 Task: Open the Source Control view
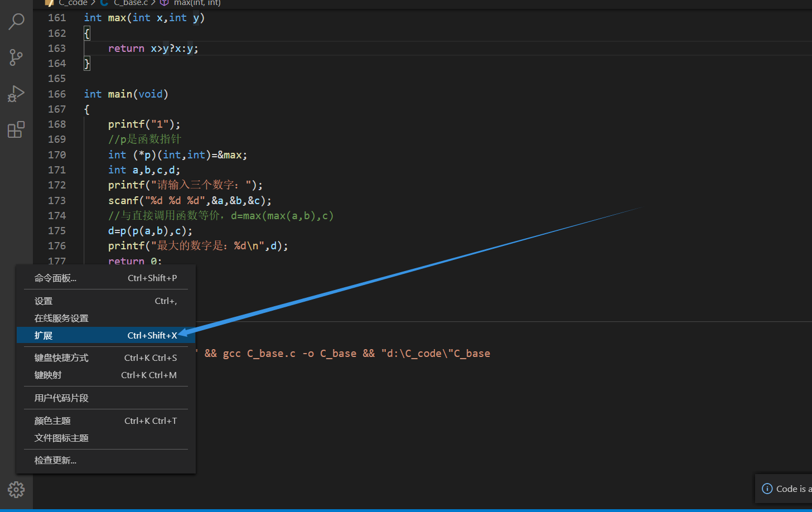16,57
